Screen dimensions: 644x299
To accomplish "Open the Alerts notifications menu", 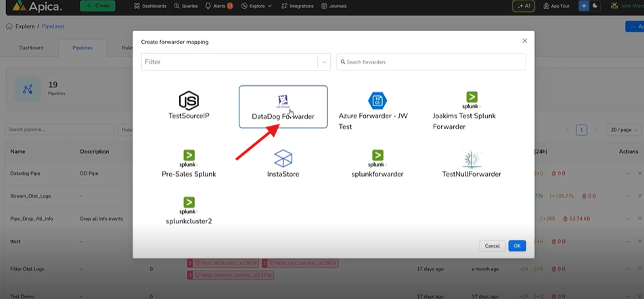I will click(218, 6).
